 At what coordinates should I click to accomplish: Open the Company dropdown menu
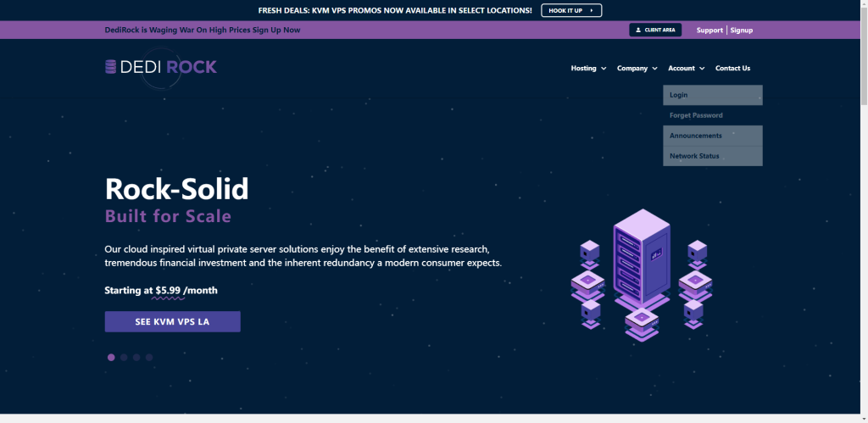[x=637, y=68]
